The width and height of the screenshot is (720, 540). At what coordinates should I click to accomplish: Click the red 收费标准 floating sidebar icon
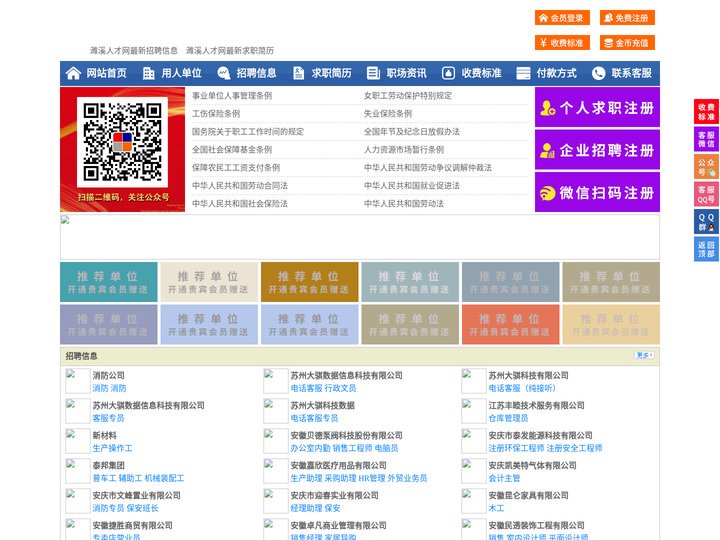[x=706, y=112]
